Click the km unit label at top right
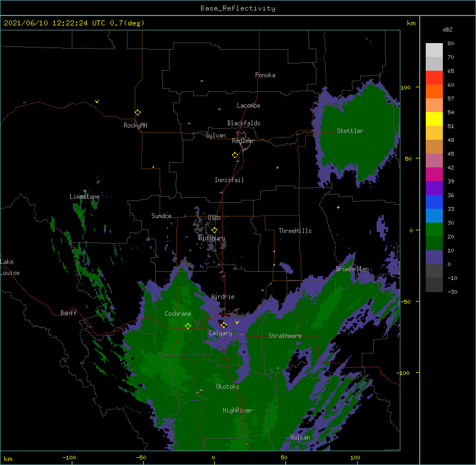The height and width of the screenshot is (465, 476). (x=411, y=23)
